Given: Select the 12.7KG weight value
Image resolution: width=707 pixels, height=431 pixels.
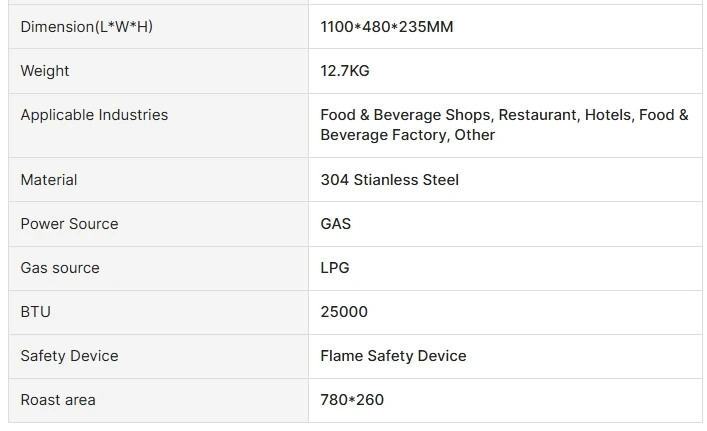Looking at the screenshot, I should click(x=345, y=71).
